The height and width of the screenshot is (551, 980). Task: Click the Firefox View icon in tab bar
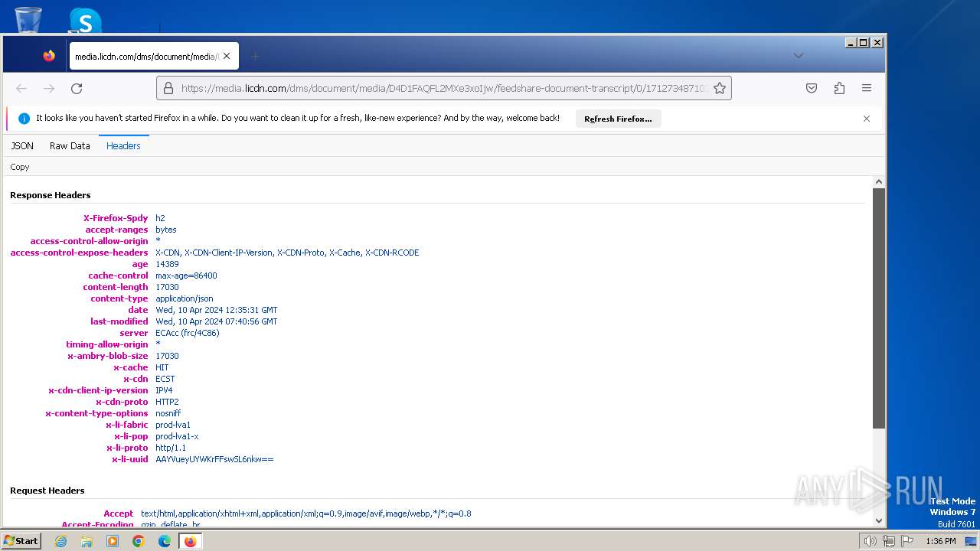(49, 56)
